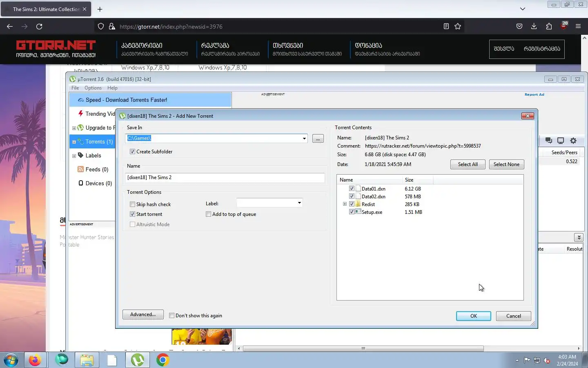Uncheck the Data02.dxn file checkbox
Screen dimensions: 588x368
click(x=352, y=196)
